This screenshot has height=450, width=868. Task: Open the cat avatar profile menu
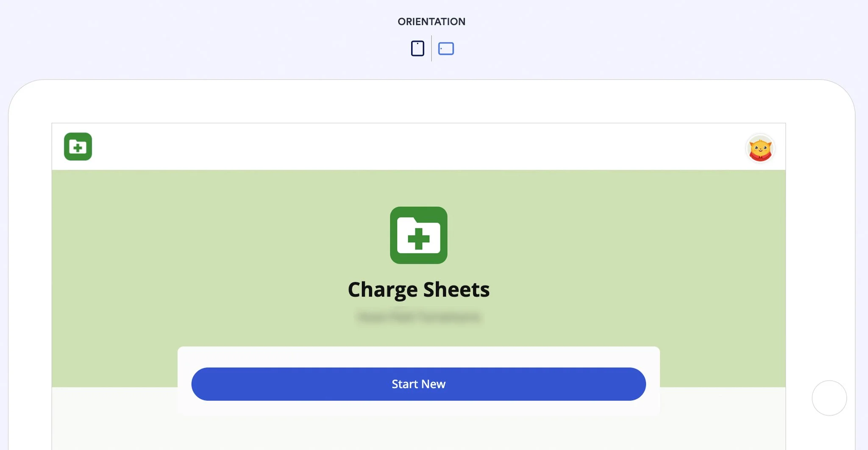click(x=760, y=149)
